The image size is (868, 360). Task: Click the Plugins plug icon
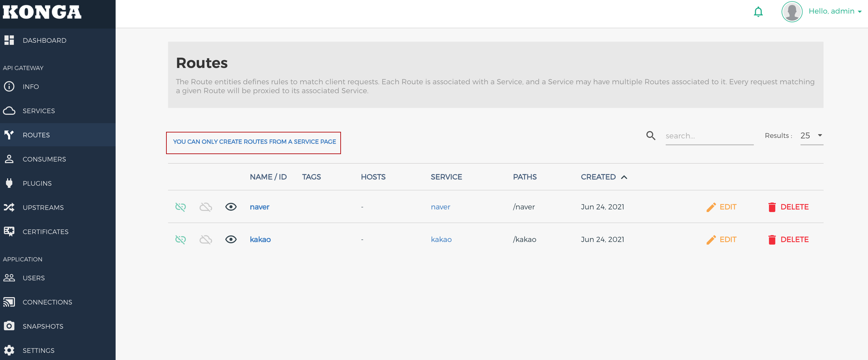click(9, 183)
